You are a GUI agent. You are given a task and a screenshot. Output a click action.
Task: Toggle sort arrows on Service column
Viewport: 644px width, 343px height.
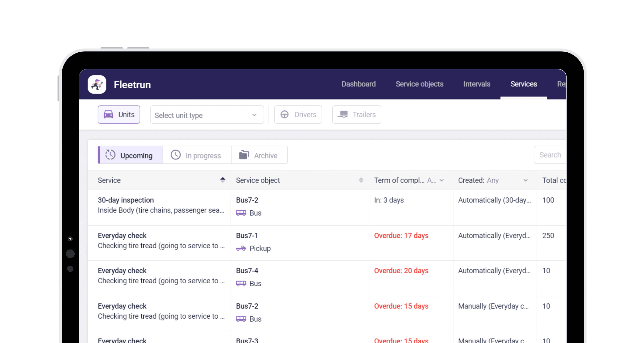tap(223, 180)
